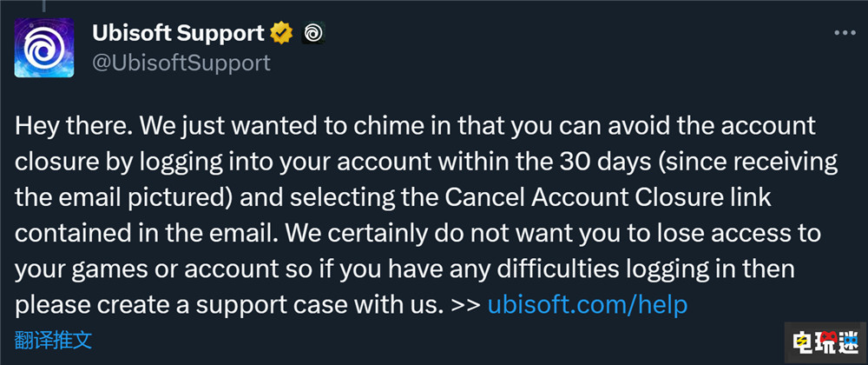This screenshot has width=868, height=365.
Task: Open the ubisoft.com/help link
Action: tap(588, 305)
